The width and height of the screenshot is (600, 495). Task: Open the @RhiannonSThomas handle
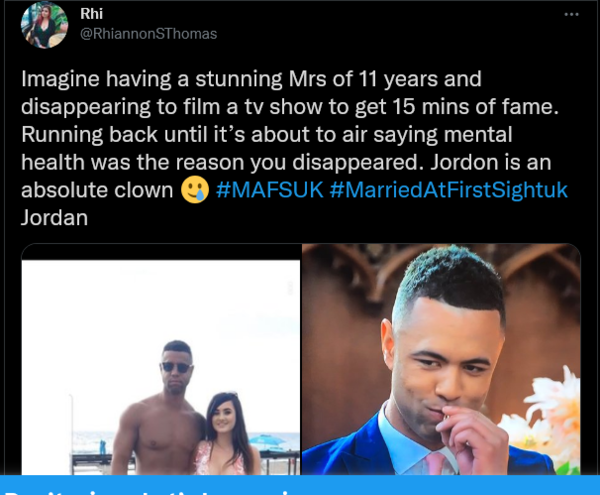point(148,34)
